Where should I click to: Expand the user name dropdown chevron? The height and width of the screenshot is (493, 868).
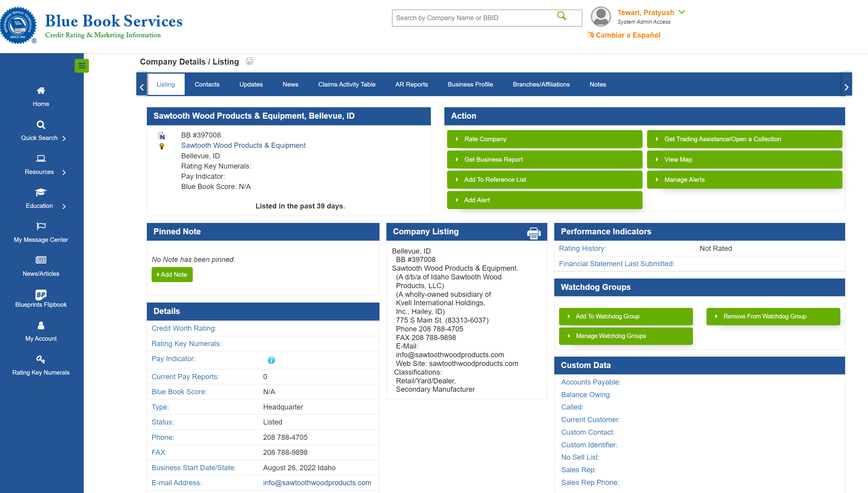tap(682, 12)
